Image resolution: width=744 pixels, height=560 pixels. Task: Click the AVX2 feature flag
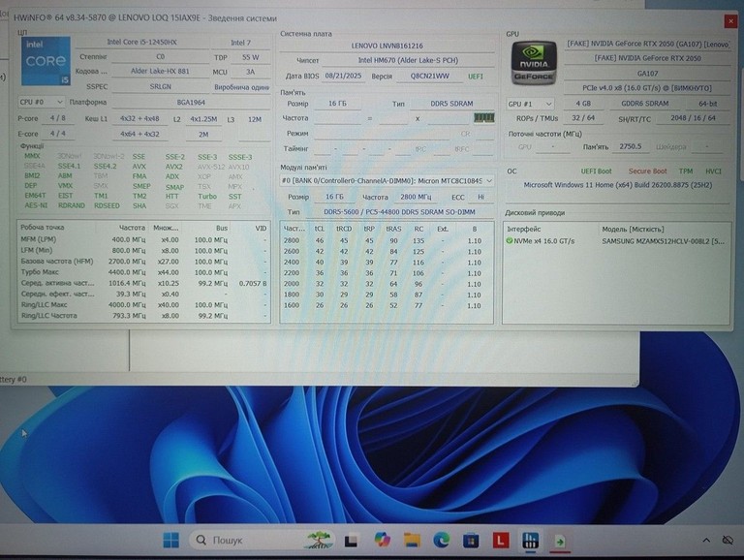click(x=173, y=167)
